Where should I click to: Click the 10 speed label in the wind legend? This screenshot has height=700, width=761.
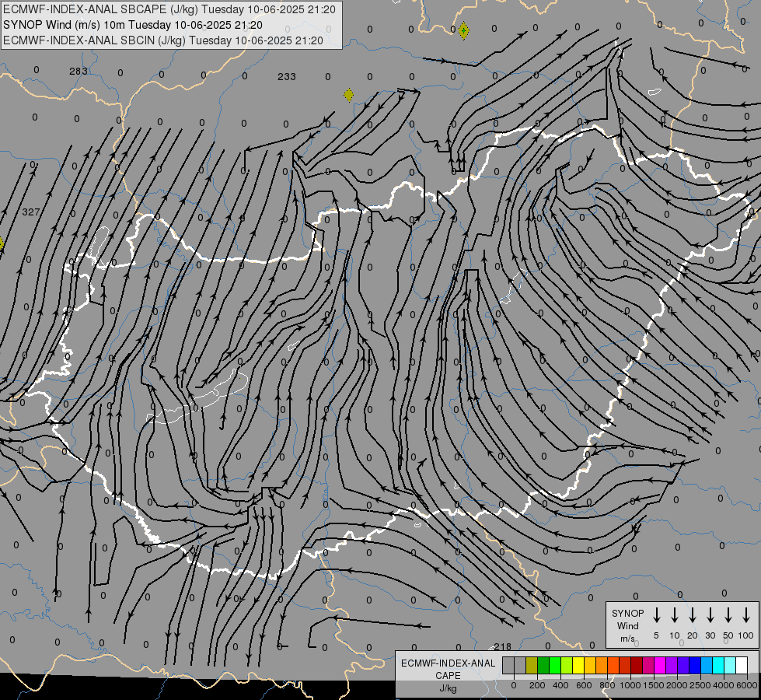(x=675, y=635)
